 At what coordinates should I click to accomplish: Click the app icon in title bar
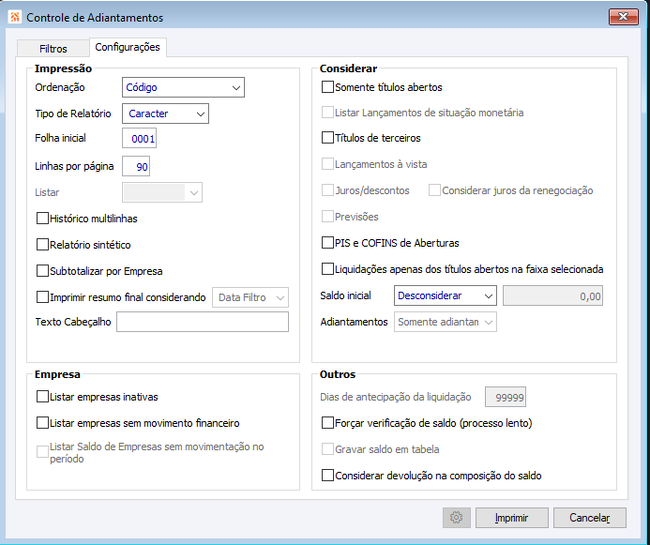tap(15, 17)
